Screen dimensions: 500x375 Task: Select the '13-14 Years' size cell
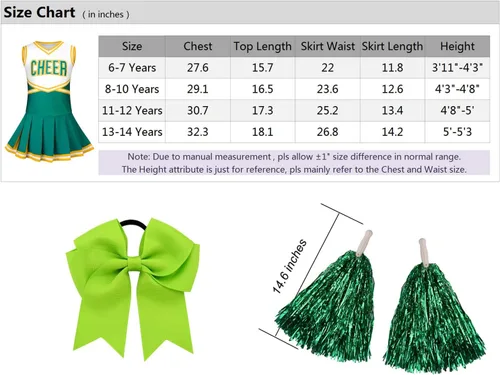pos(132,132)
